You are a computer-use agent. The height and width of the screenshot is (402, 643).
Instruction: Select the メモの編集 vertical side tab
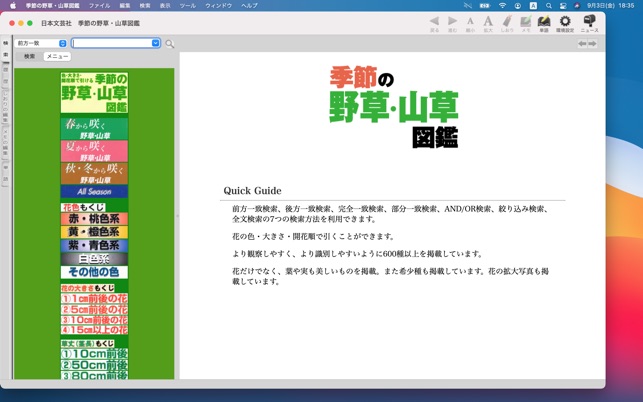pos(5,142)
